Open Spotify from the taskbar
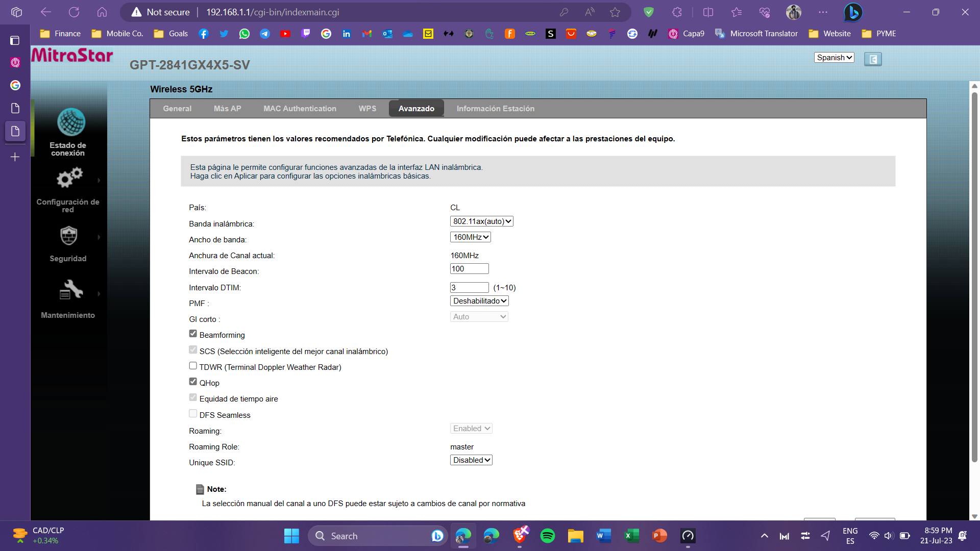The width and height of the screenshot is (980, 551). coord(548,536)
